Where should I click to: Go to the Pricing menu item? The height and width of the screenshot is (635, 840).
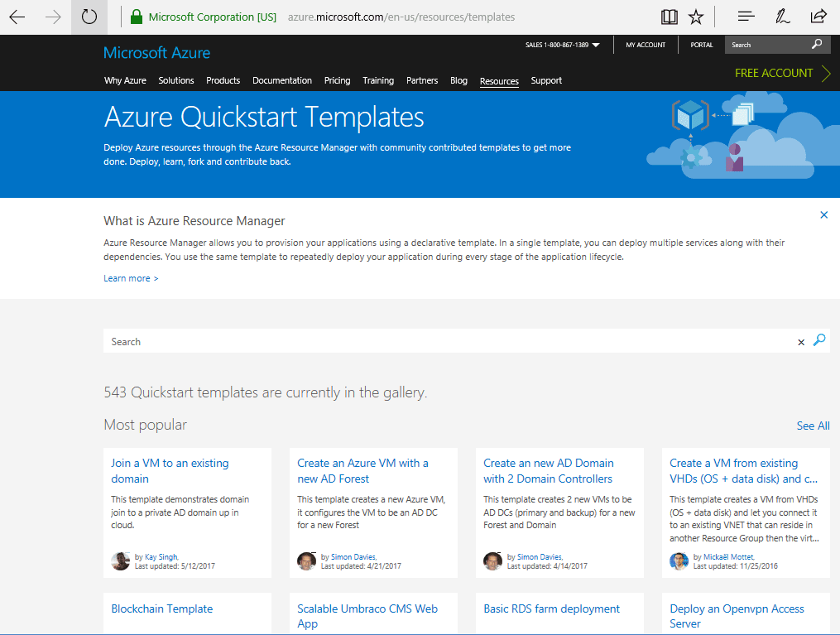(x=337, y=80)
